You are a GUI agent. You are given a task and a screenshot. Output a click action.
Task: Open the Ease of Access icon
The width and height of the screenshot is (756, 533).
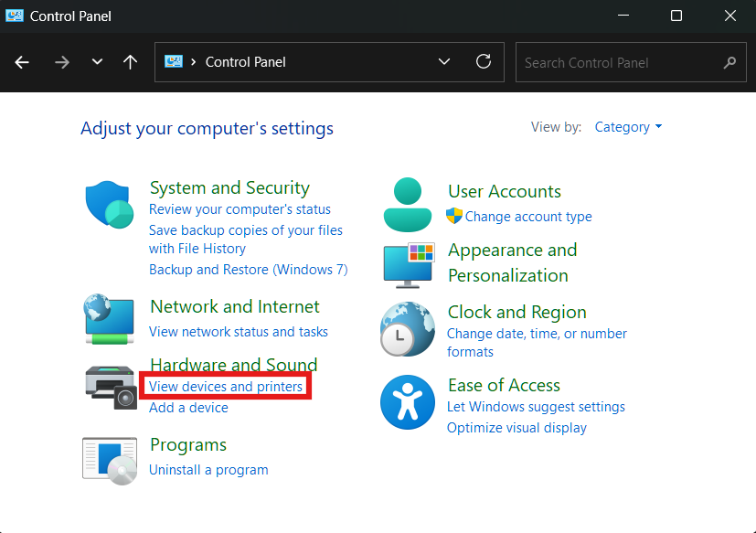[x=407, y=401]
